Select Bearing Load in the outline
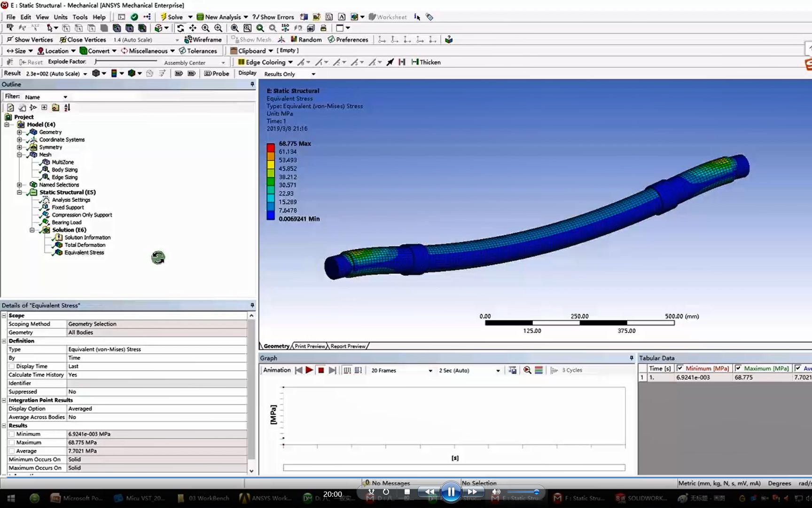The image size is (812, 508). (66, 222)
